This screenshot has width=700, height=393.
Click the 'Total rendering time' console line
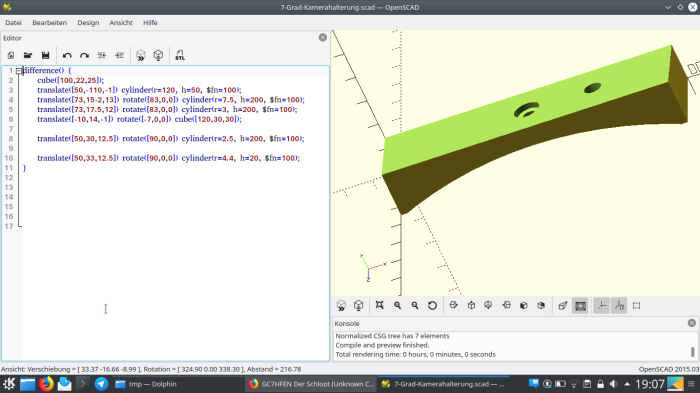click(x=415, y=355)
